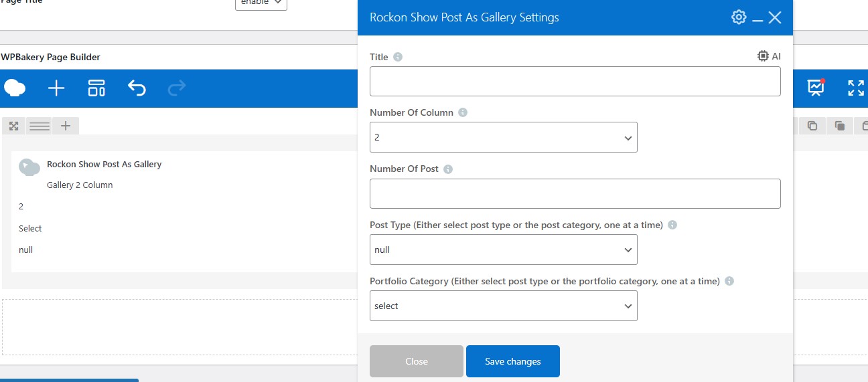Show info tooltip beside Post Type label
Screen dimensions: 868x382
coord(672,225)
